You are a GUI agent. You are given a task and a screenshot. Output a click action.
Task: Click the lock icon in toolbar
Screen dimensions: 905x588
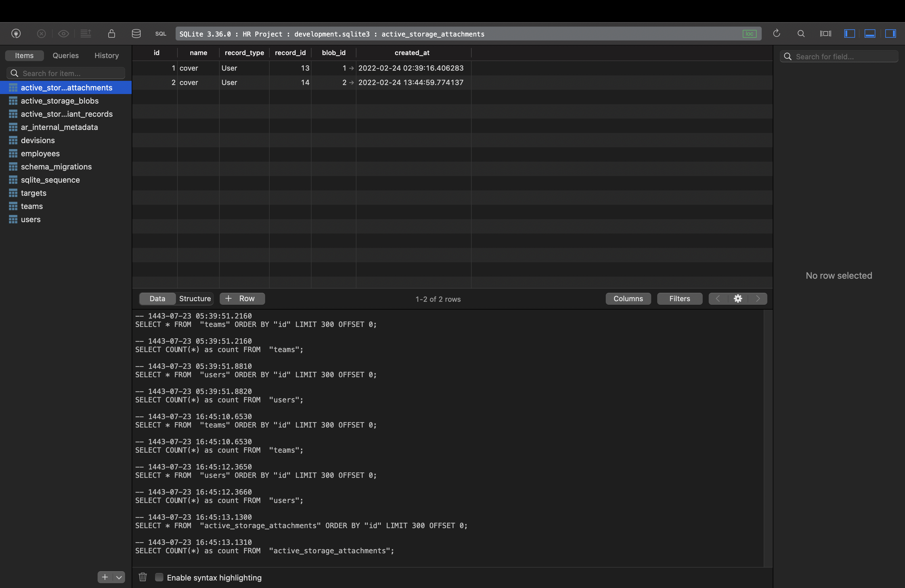(x=111, y=34)
